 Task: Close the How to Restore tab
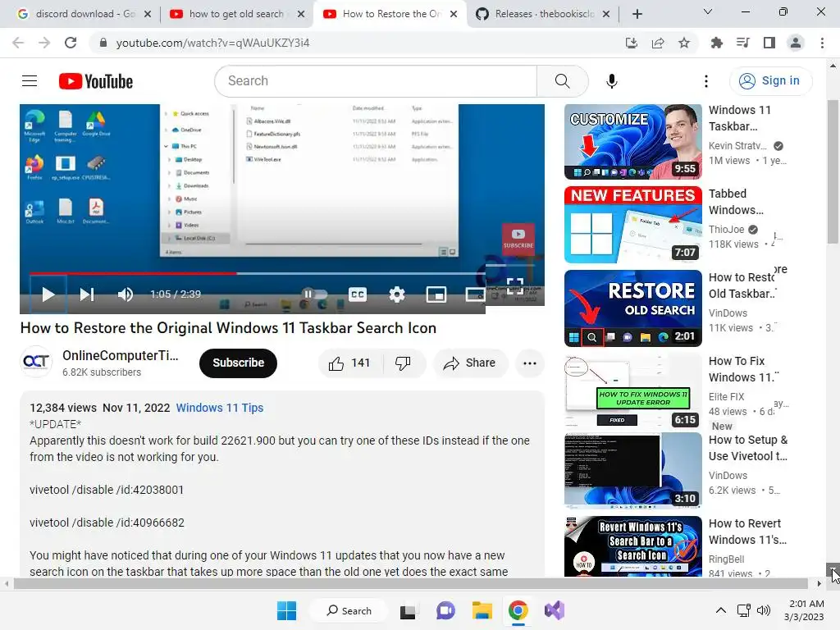coord(453,14)
